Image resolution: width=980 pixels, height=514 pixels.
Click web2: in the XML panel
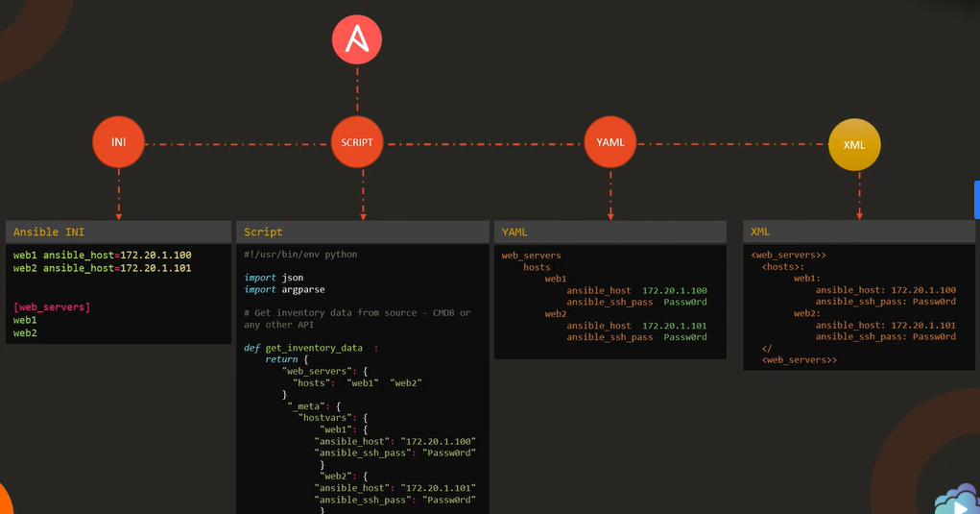point(807,313)
